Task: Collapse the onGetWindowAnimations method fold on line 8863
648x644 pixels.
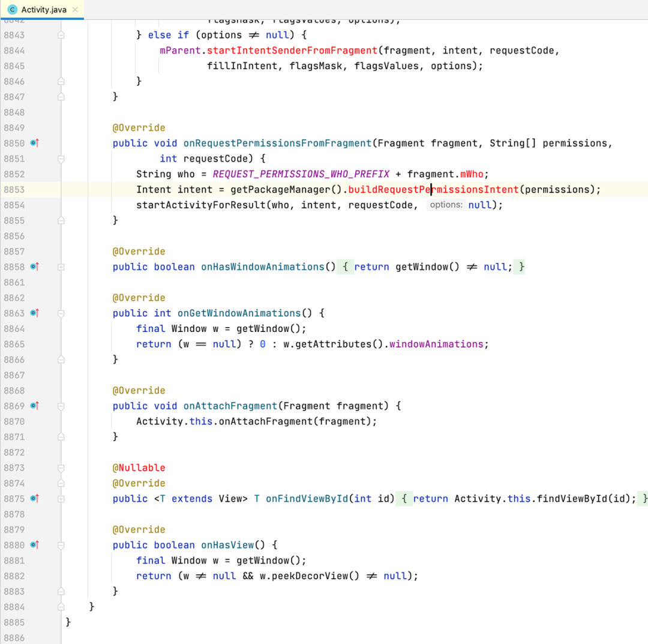Action: coord(61,313)
